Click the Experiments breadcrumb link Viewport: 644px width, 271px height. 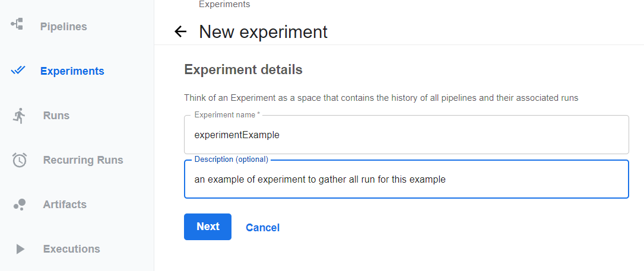click(224, 5)
